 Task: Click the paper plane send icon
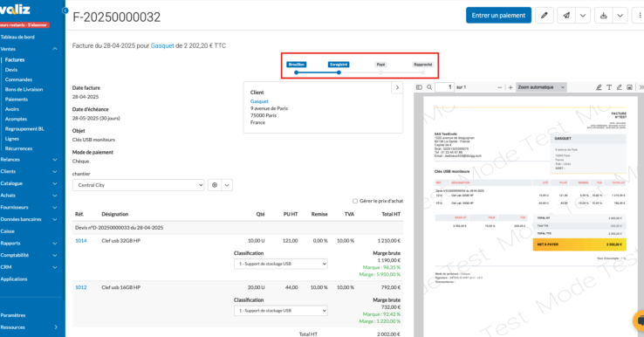[x=566, y=16]
